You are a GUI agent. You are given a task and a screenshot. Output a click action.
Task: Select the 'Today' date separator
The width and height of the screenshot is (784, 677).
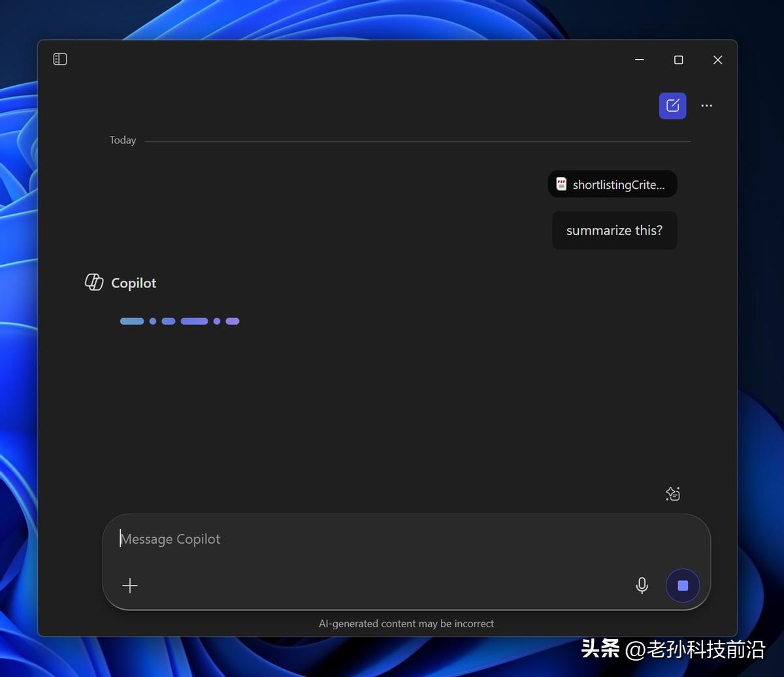pyautogui.click(x=123, y=140)
